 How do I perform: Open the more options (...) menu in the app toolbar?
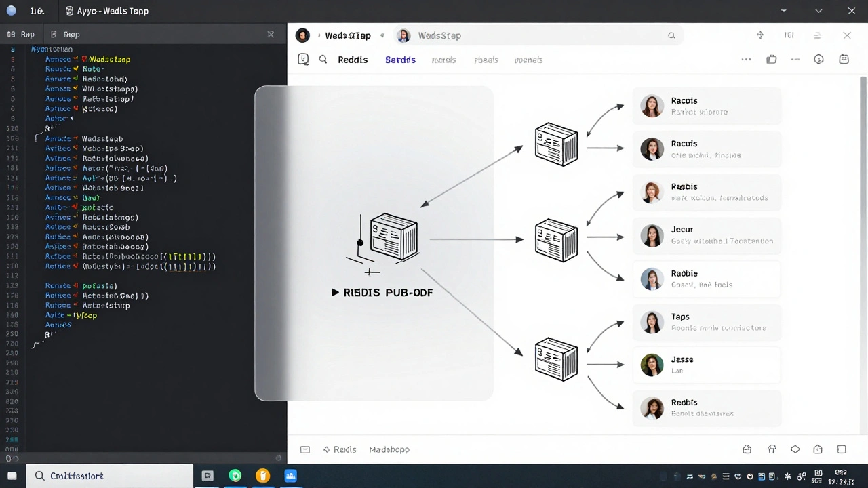click(746, 59)
